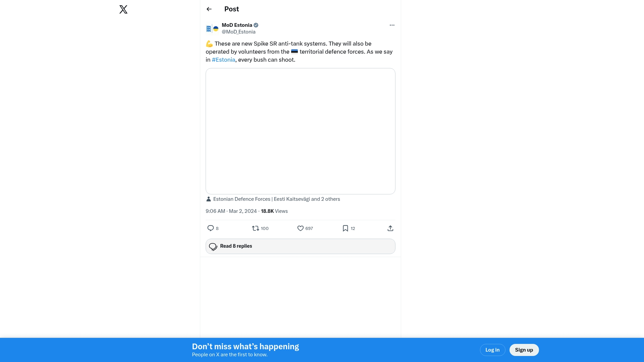
Task: View tagged Estonian Defence Forces accounts
Action: (276, 199)
